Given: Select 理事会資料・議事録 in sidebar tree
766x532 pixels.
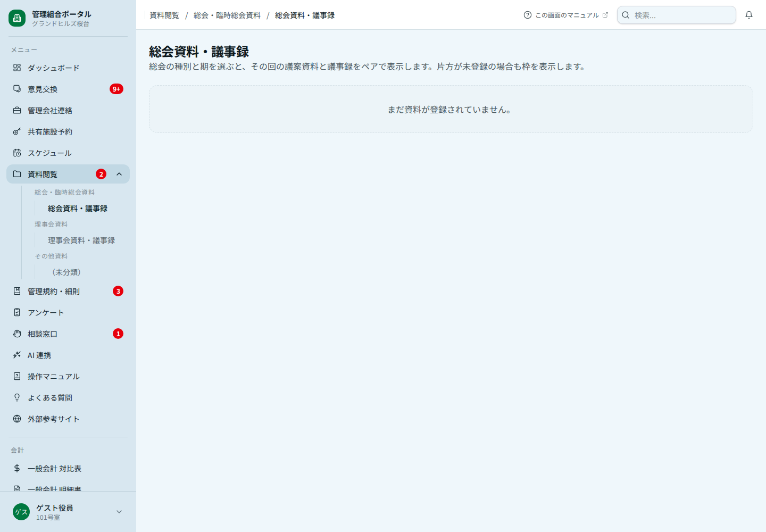Looking at the screenshot, I should coord(82,240).
